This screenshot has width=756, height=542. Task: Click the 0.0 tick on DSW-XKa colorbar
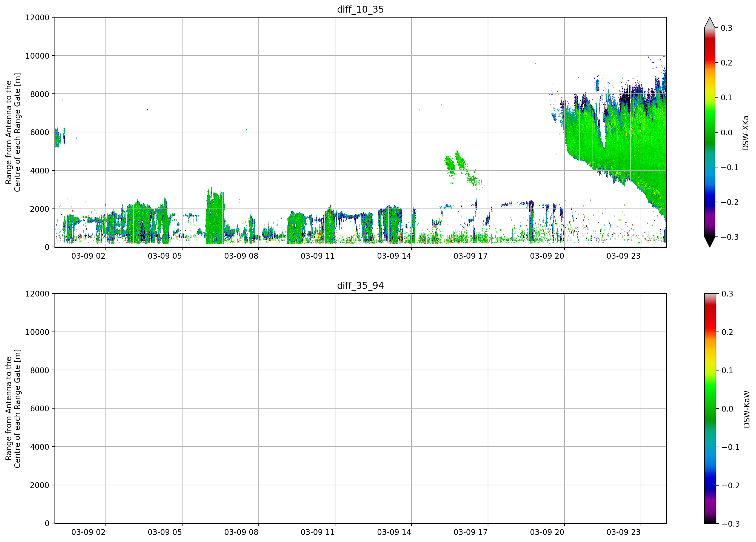[x=726, y=133]
